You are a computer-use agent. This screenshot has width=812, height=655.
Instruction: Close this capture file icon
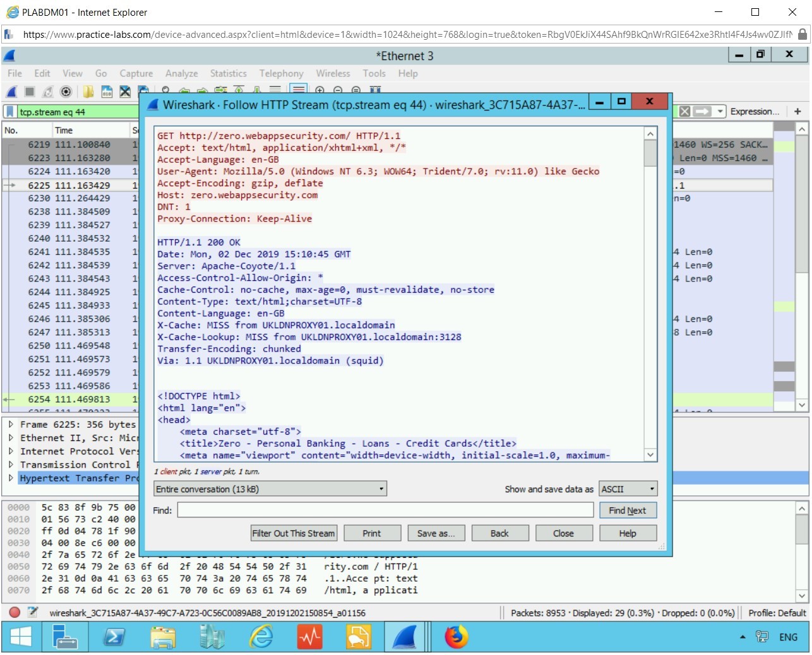click(125, 91)
